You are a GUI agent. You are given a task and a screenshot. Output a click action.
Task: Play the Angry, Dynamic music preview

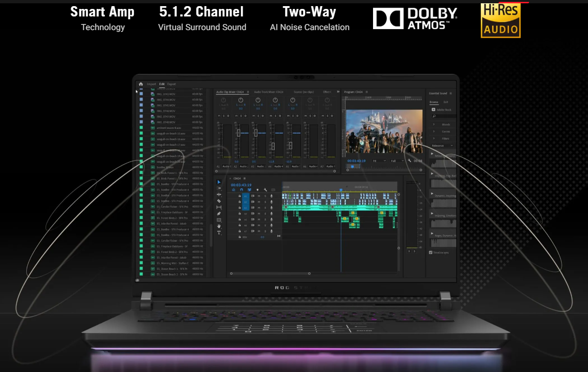pos(432,233)
